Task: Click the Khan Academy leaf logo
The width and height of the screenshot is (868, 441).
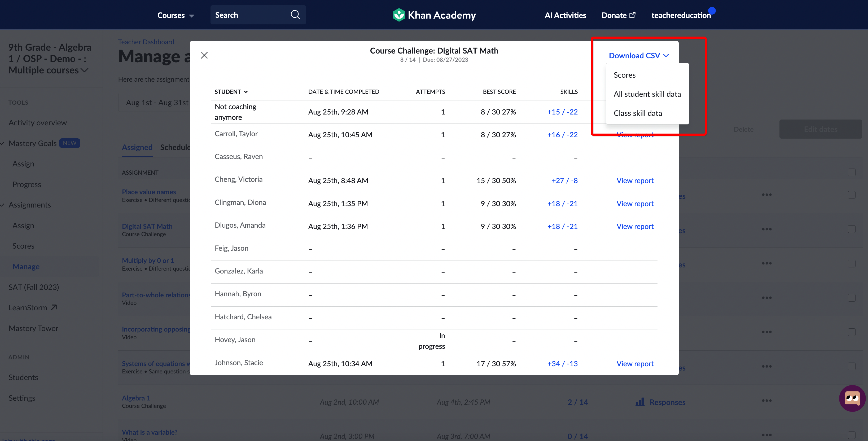Action: [399, 15]
